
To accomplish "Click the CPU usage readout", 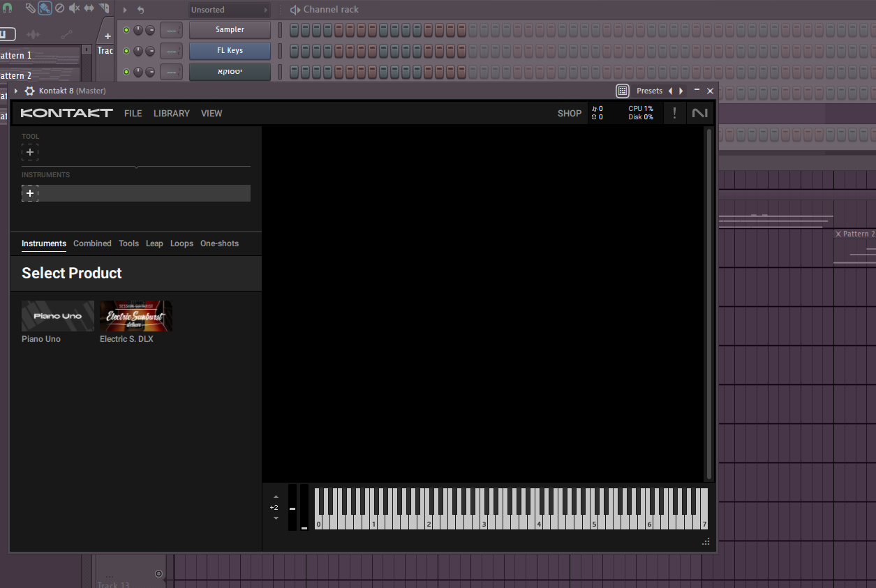I will tap(641, 109).
